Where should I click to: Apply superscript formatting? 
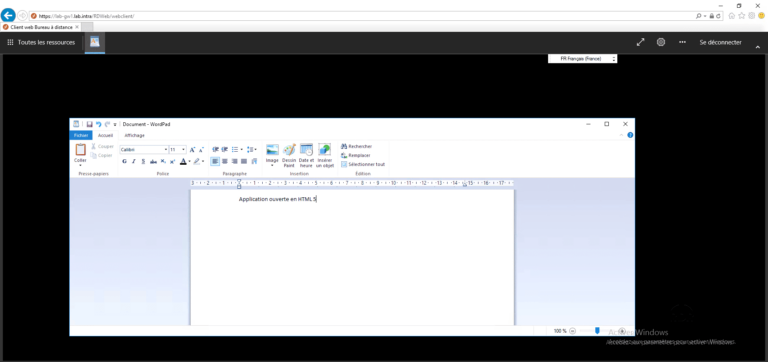click(x=172, y=161)
